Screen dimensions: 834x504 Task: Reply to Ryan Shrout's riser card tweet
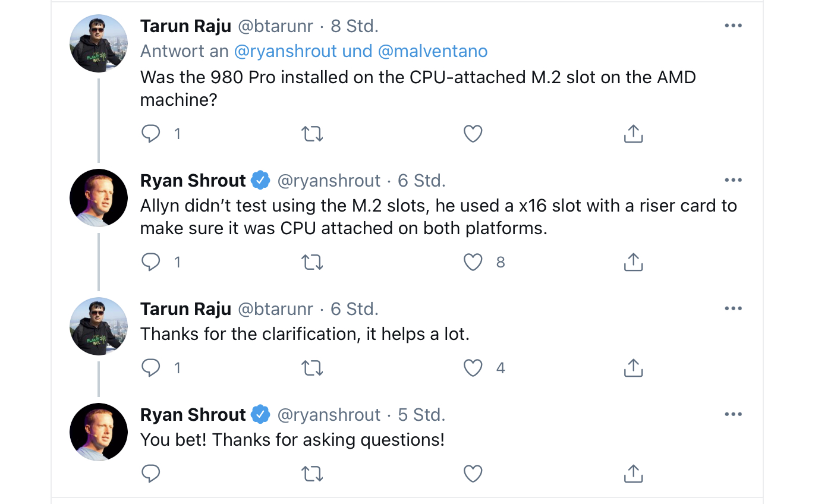tap(151, 262)
